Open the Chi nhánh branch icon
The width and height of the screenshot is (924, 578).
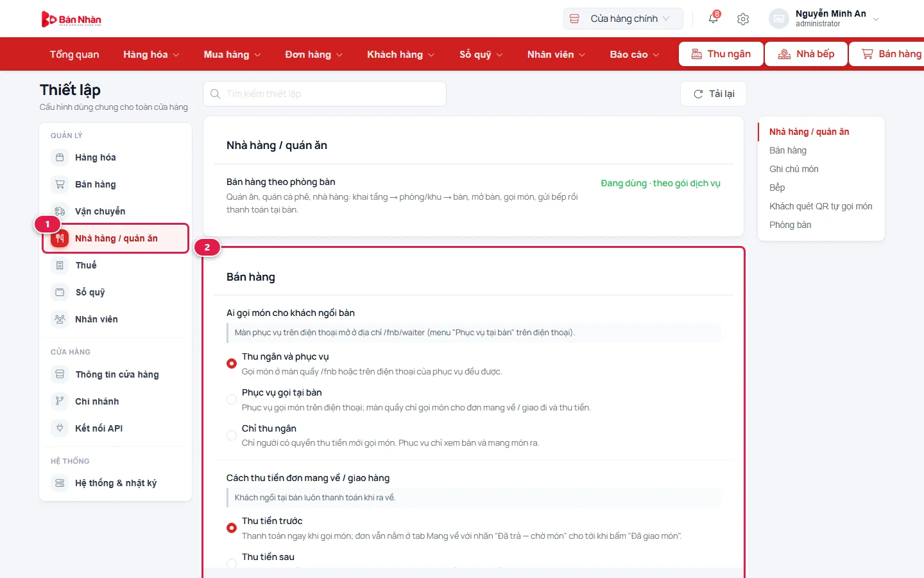(x=60, y=401)
